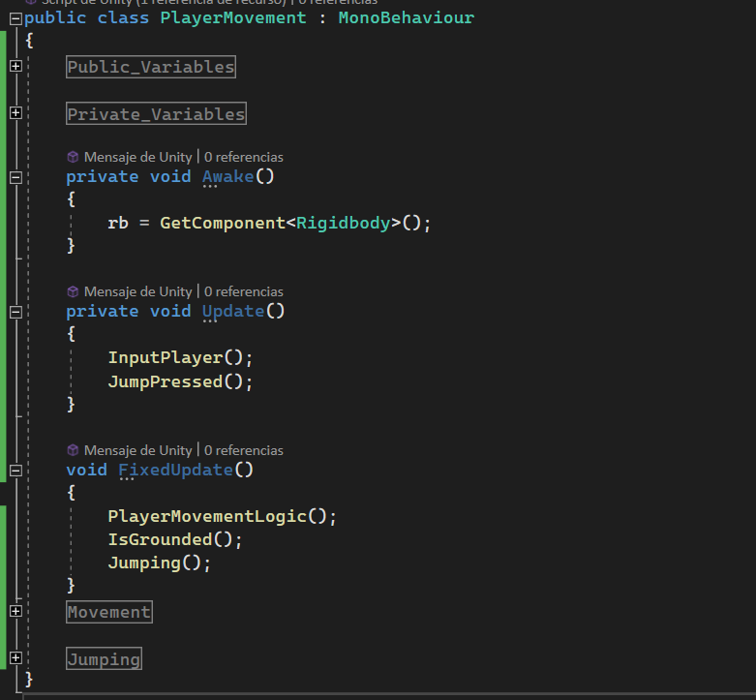The image size is (756, 700).
Task: Click the MonoBehaviour base class
Action: (407, 17)
